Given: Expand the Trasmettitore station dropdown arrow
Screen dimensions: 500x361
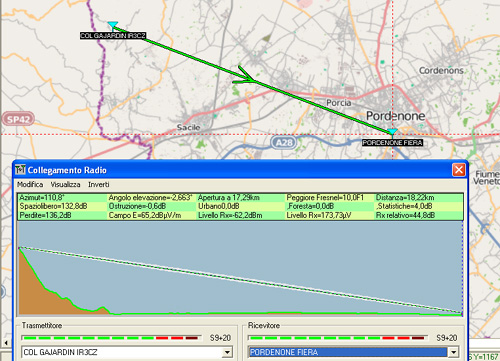Looking at the screenshot, I should (x=227, y=352).
